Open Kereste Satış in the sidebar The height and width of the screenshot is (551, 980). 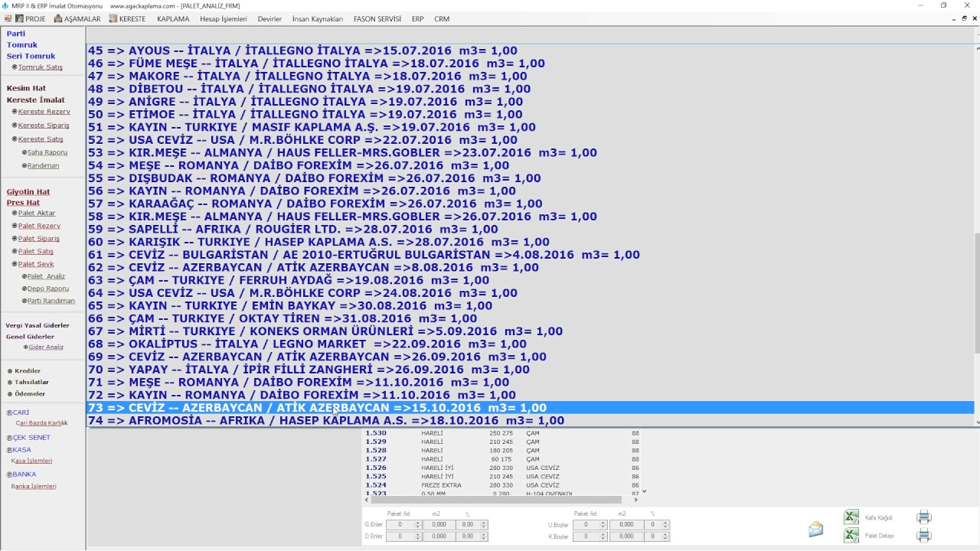(x=41, y=139)
